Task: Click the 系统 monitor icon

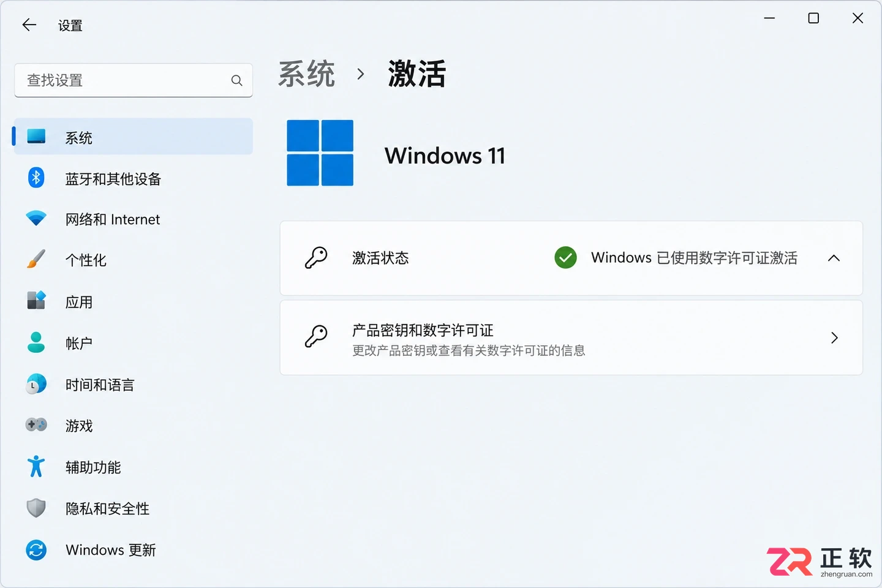Action: click(x=36, y=136)
